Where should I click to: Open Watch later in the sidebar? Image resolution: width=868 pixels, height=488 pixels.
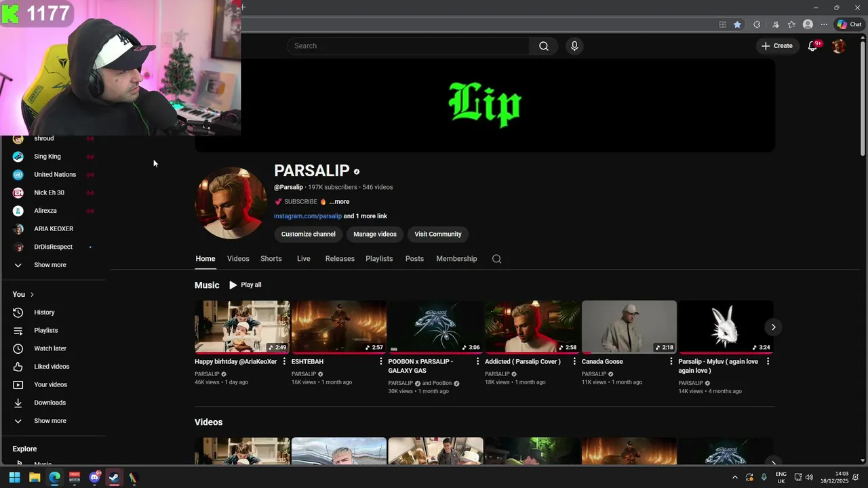(x=54, y=348)
